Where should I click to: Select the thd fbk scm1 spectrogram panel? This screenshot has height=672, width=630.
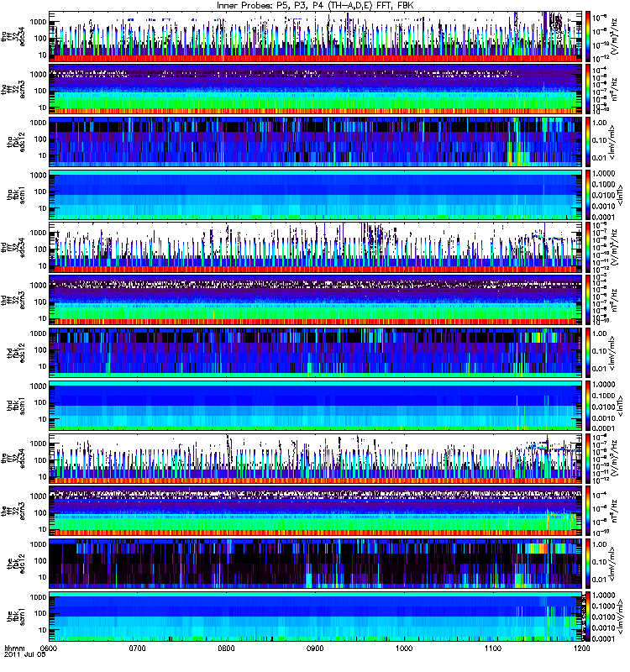(x=315, y=406)
